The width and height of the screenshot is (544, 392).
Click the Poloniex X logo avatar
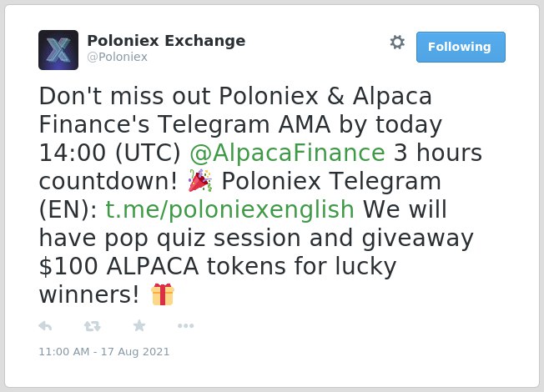[58, 50]
